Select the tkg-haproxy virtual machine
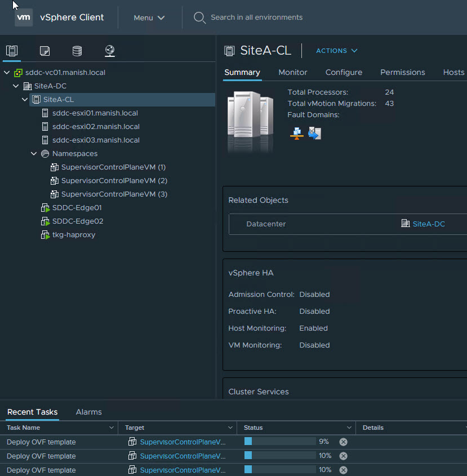Viewport: 467px width, 476px height. [x=74, y=235]
